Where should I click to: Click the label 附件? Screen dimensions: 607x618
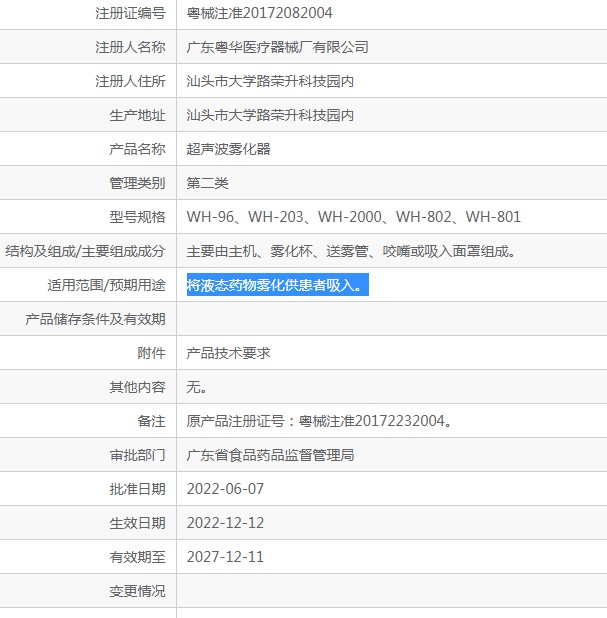coord(151,353)
